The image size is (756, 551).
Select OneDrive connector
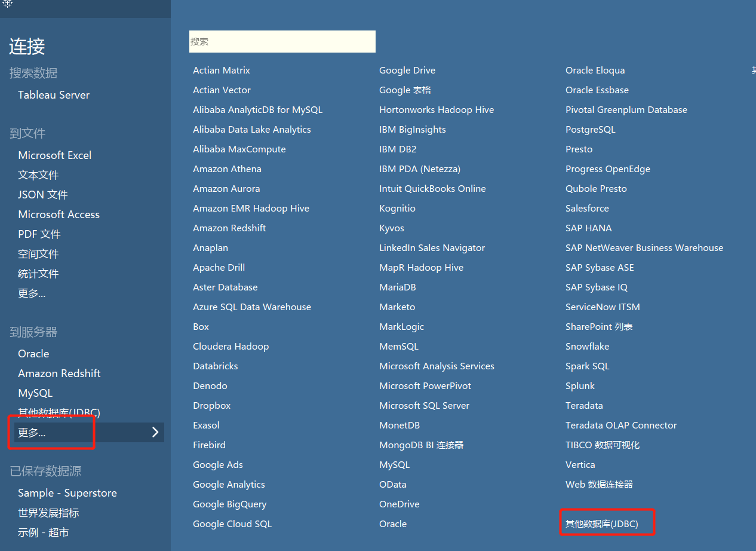(x=399, y=504)
